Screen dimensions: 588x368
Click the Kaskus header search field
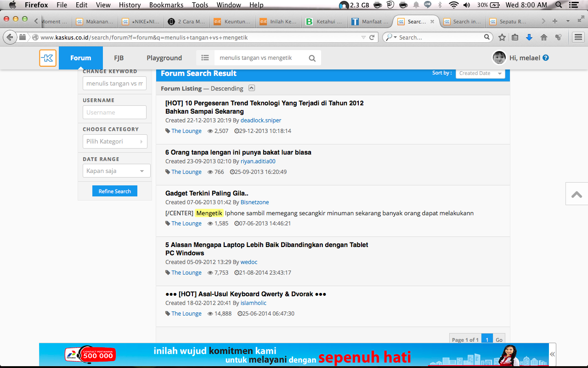(260, 58)
